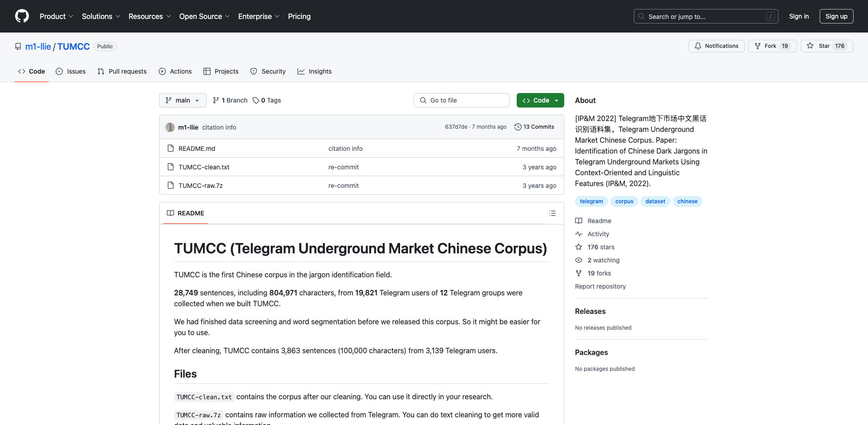Click the history clock icon by 13 Commits
The height and width of the screenshot is (425, 868).
click(518, 127)
